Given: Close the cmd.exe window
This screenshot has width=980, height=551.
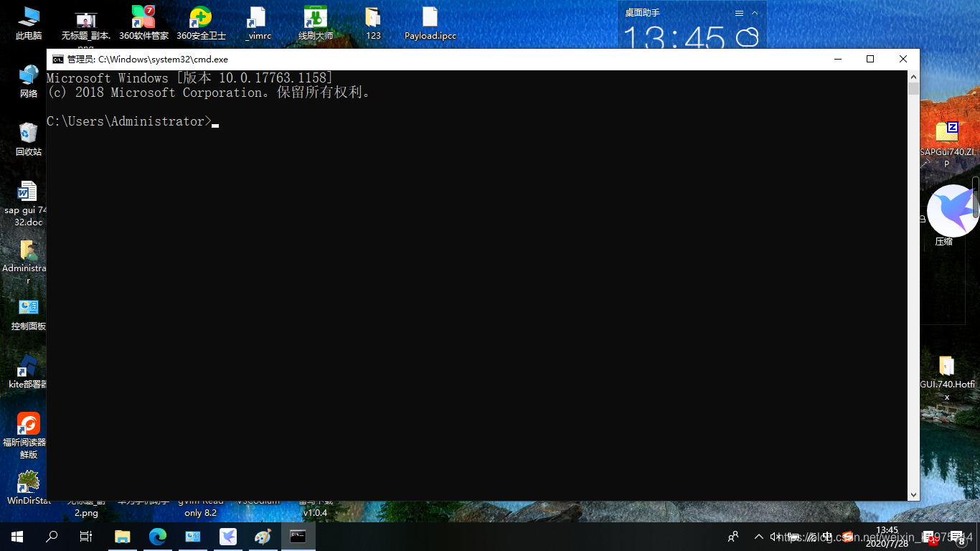Looking at the screenshot, I should [x=903, y=60].
